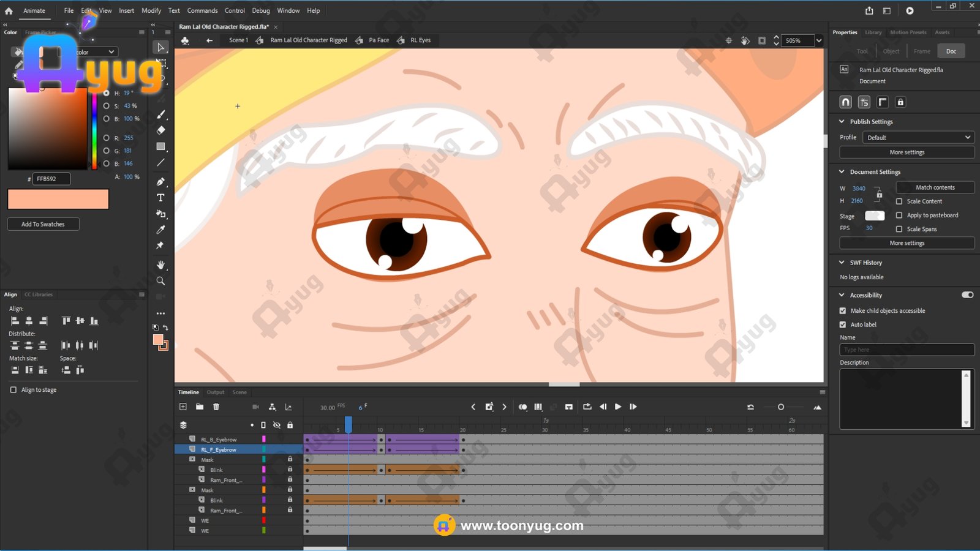
Task: Turn off the Accessibility toggle switch
Action: click(967, 295)
